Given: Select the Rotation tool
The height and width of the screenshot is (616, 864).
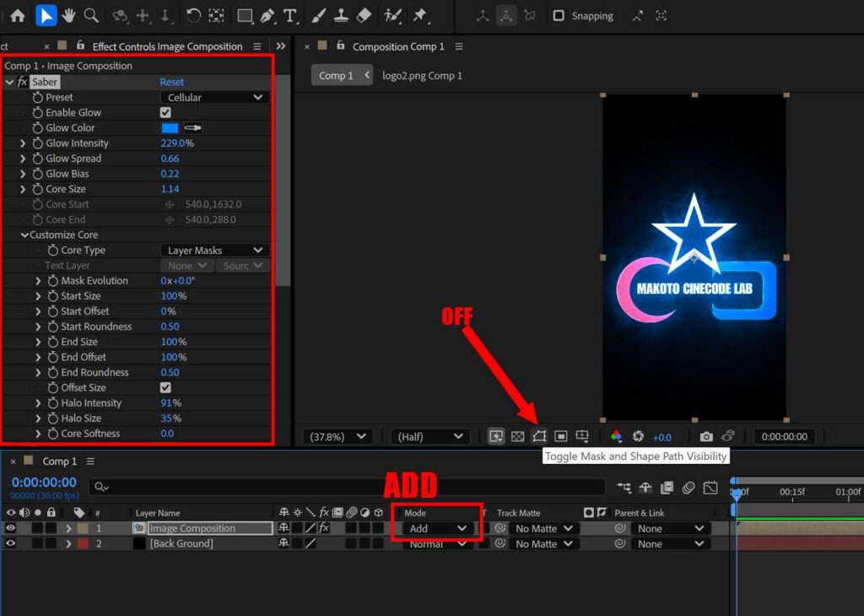Looking at the screenshot, I should [x=193, y=15].
